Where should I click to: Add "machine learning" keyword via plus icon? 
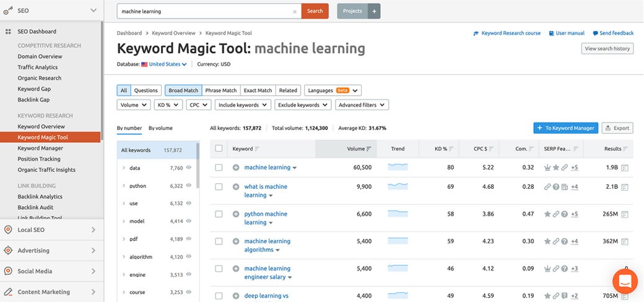pyautogui.click(x=236, y=168)
